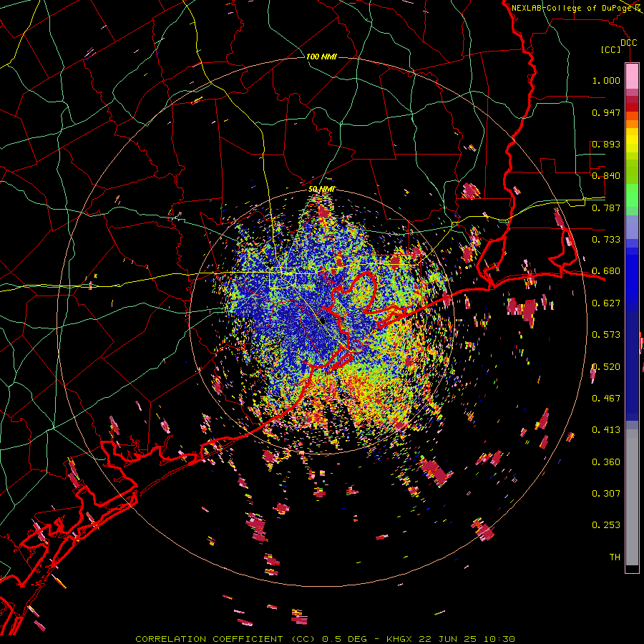644x644 pixels.
Task: Click the 50 NMI range ring label
Action: click(321, 190)
